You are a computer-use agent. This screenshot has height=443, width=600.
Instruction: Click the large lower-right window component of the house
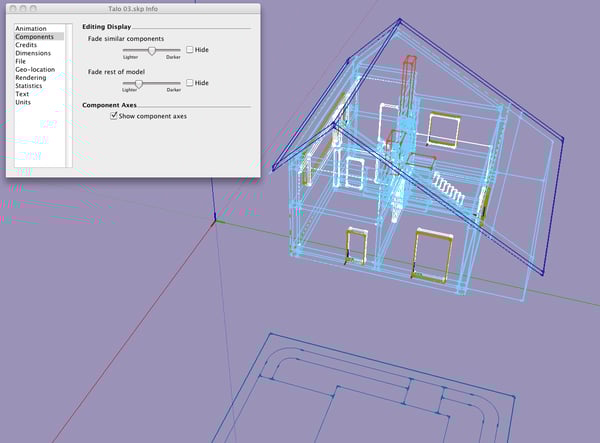432,256
